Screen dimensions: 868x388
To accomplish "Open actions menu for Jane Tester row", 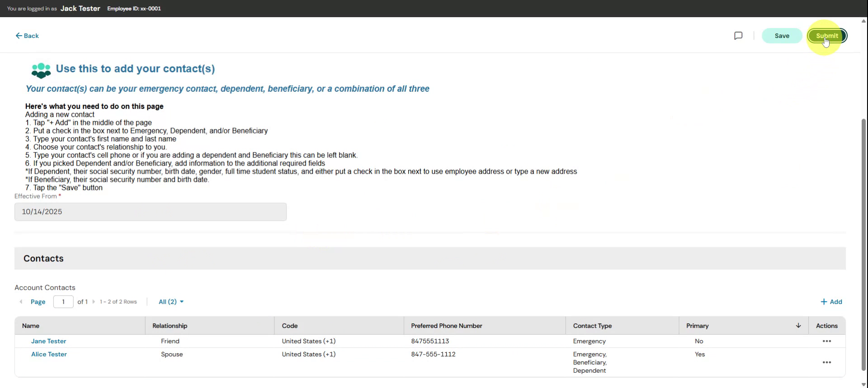I will click(x=826, y=341).
